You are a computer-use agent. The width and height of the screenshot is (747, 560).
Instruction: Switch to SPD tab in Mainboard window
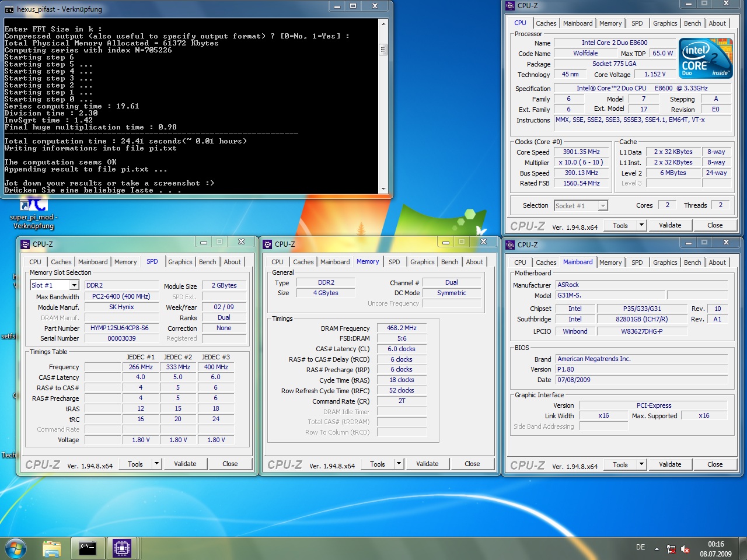click(637, 262)
